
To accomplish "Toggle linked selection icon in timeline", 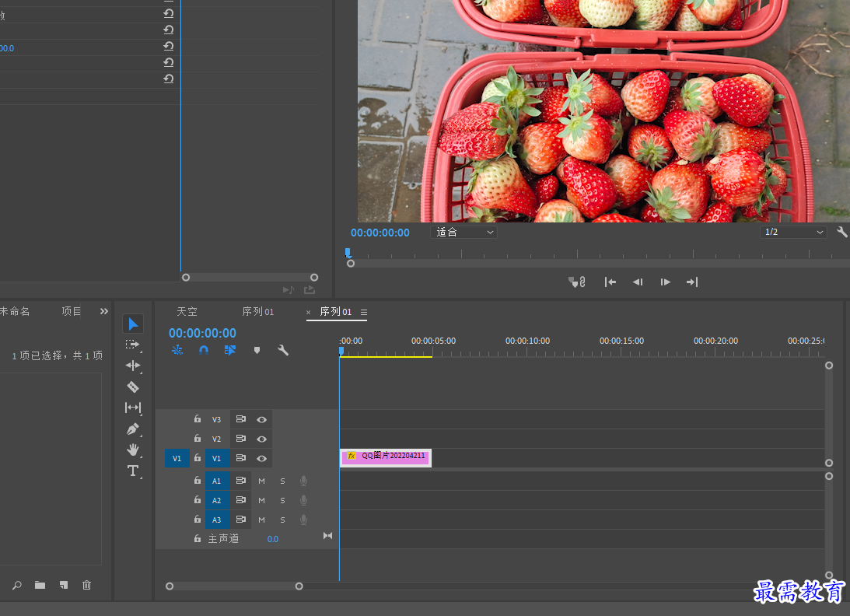I will coord(230,350).
